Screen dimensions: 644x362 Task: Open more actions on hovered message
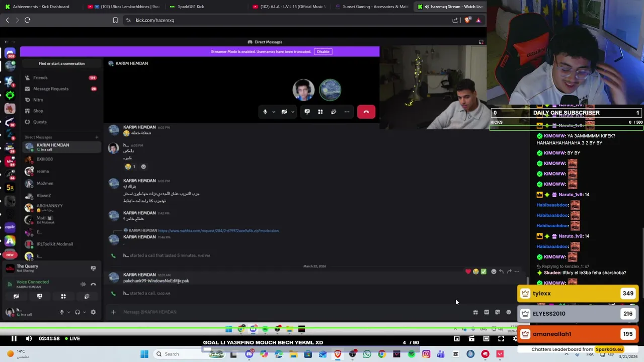[517, 271]
